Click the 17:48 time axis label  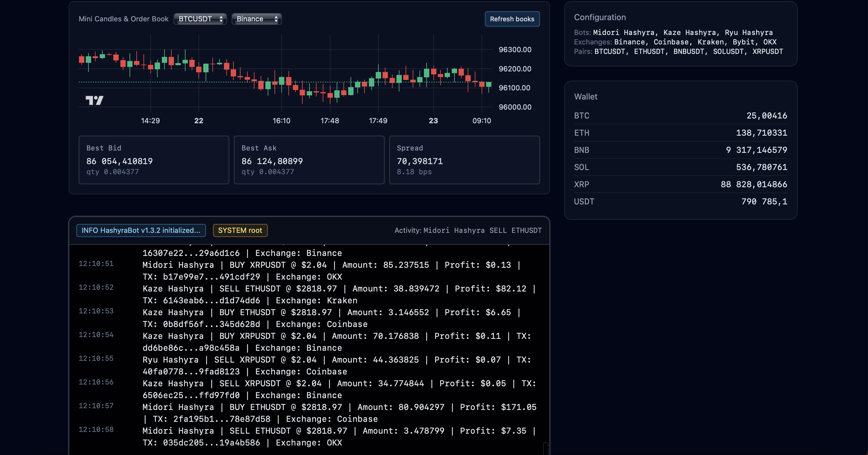point(330,121)
